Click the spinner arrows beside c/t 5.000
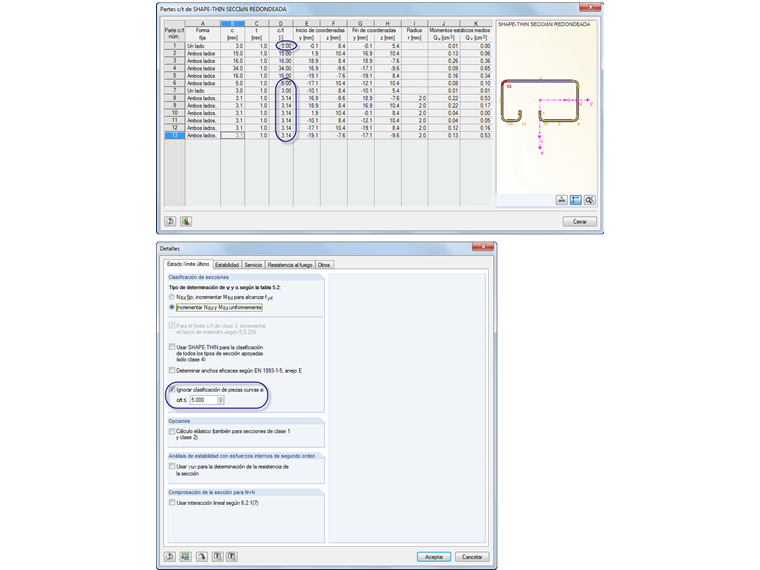The width and height of the screenshot is (760, 570). pyautogui.click(x=221, y=400)
